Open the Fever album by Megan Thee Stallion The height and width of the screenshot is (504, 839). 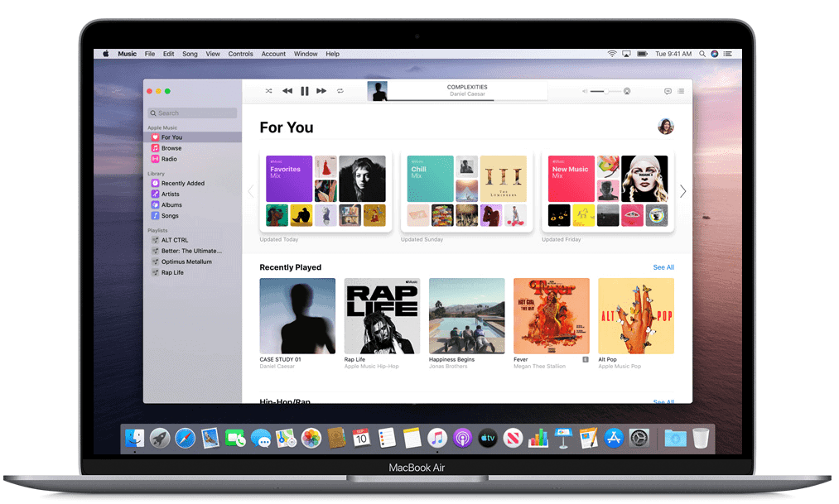(x=551, y=315)
